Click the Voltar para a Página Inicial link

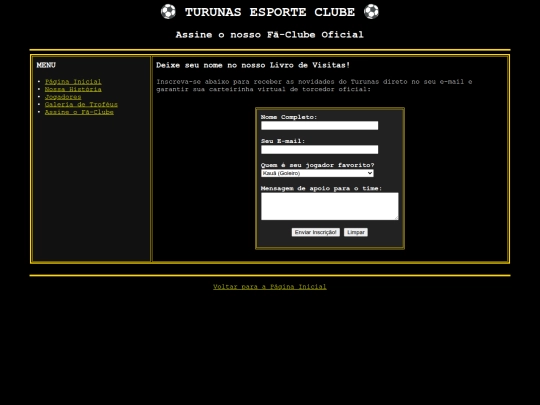(x=270, y=287)
